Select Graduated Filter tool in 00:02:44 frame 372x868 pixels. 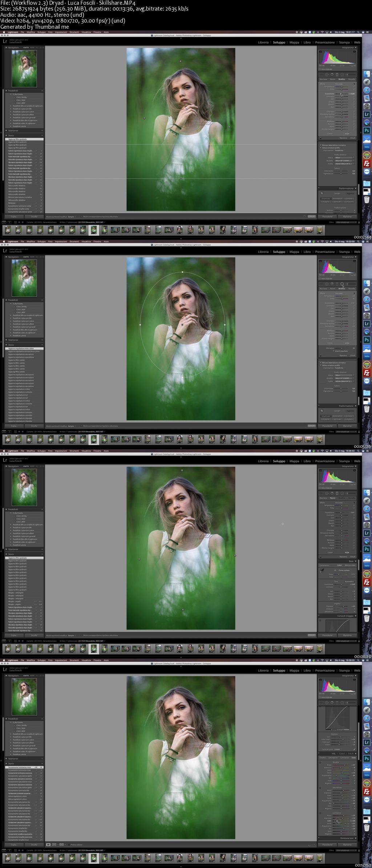pyautogui.click(x=337, y=75)
